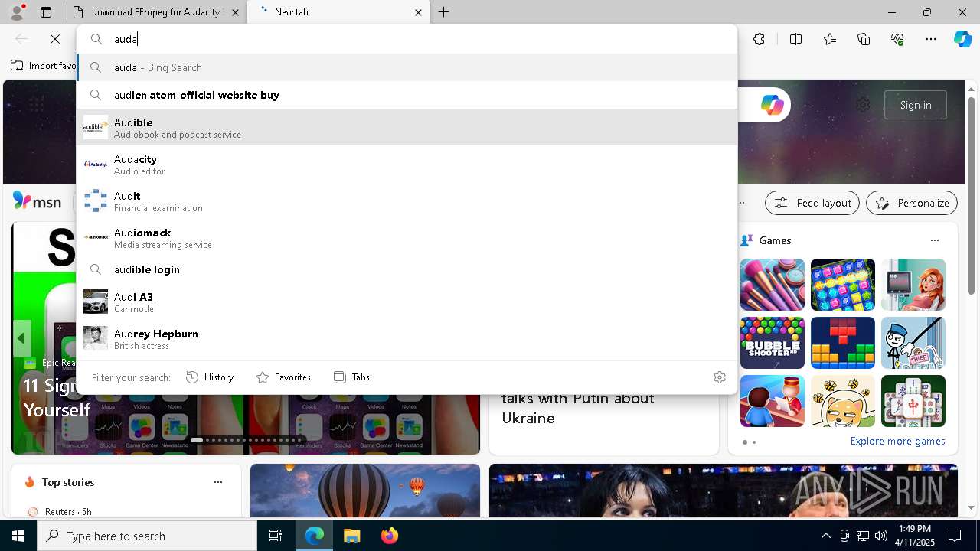Select the Audrey Hepburn suggestion
This screenshot has width=980, height=551.
tap(407, 338)
